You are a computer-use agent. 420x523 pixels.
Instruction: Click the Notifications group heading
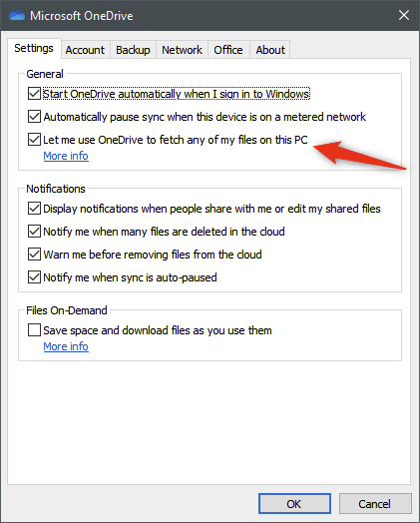coord(56,189)
